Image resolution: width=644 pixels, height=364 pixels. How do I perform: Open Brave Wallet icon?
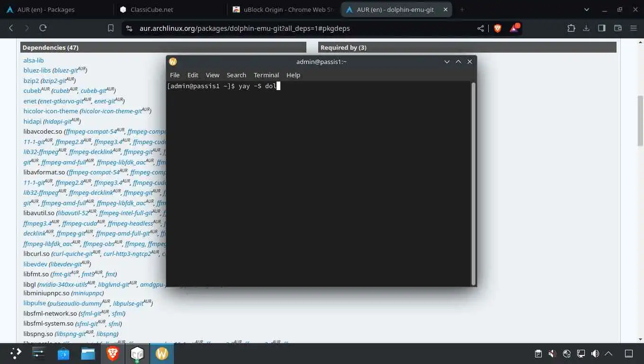click(x=617, y=28)
